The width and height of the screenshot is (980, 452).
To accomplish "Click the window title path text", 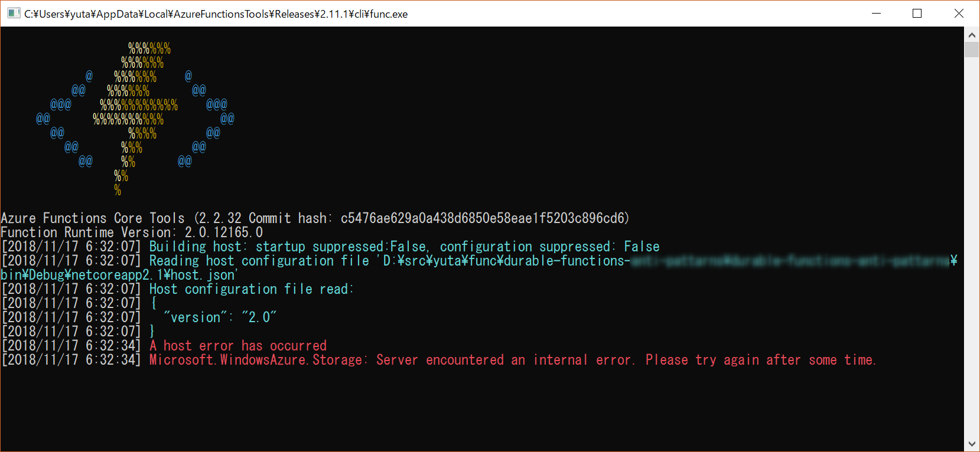I will tap(216, 14).
